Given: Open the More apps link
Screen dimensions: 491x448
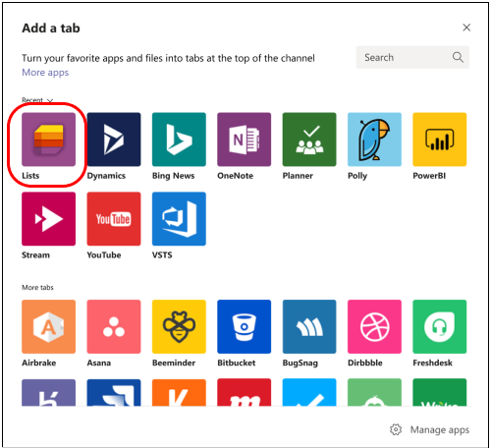Looking at the screenshot, I should coord(45,73).
